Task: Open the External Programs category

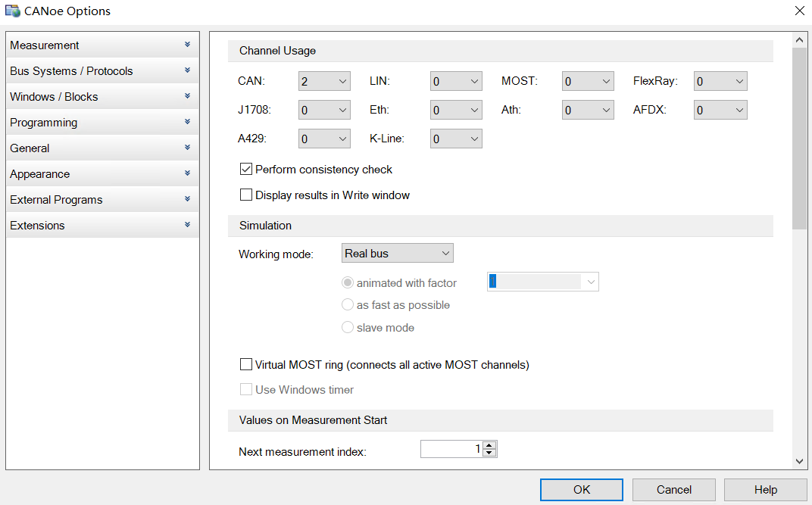Action: tap(102, 200)
